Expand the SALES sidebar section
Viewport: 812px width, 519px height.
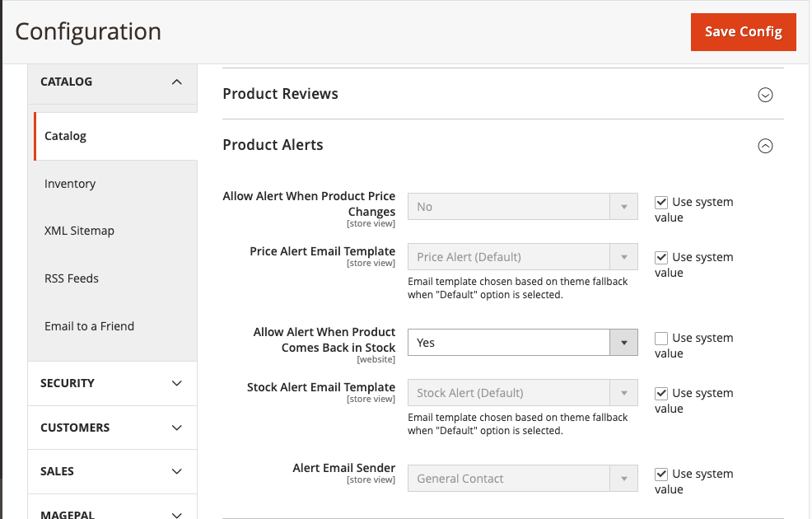click(112, 471)
